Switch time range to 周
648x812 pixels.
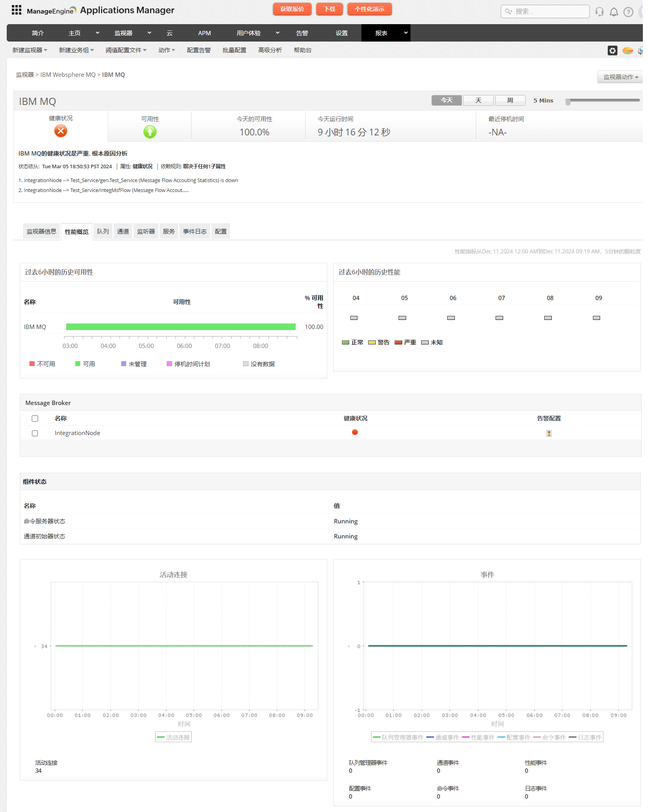[510, 100]
